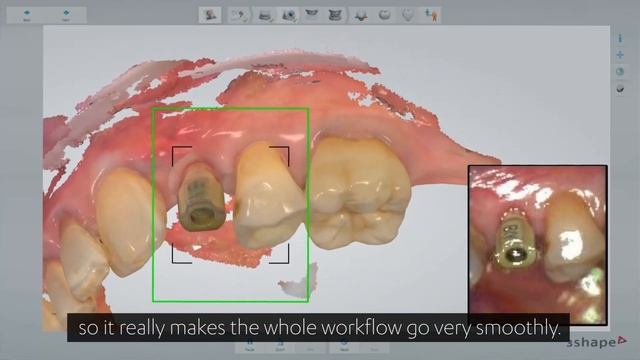The width and height of the screenshot is (640, 360).
Task: Click the right arrow button in the top-left panel
Action: coord(66,15)
